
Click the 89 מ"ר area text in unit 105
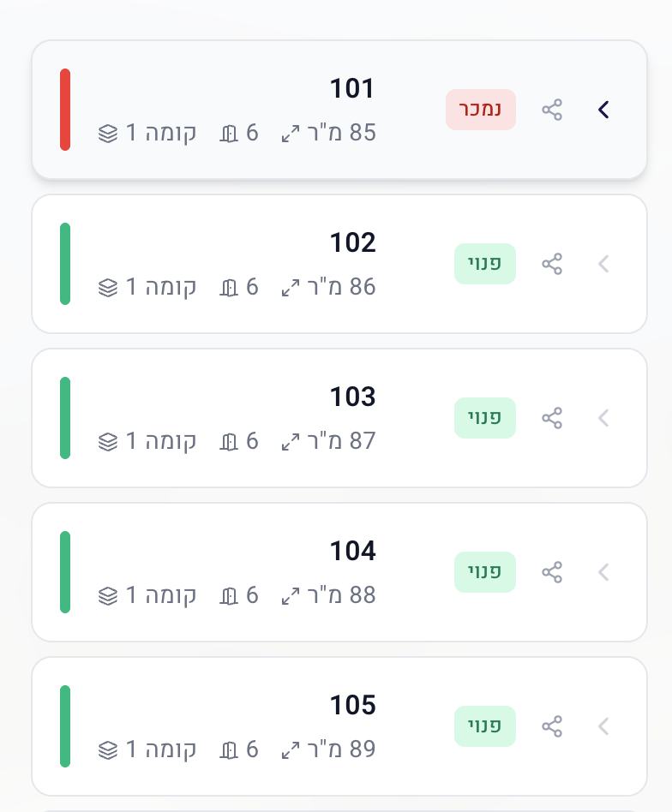[x=341, y=749]
